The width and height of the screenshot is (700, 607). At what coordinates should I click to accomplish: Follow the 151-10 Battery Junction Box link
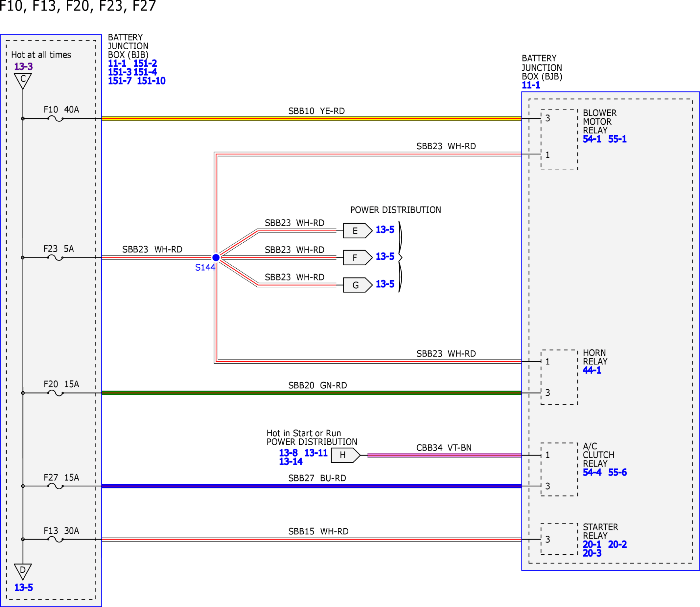(x=151, y=81)
